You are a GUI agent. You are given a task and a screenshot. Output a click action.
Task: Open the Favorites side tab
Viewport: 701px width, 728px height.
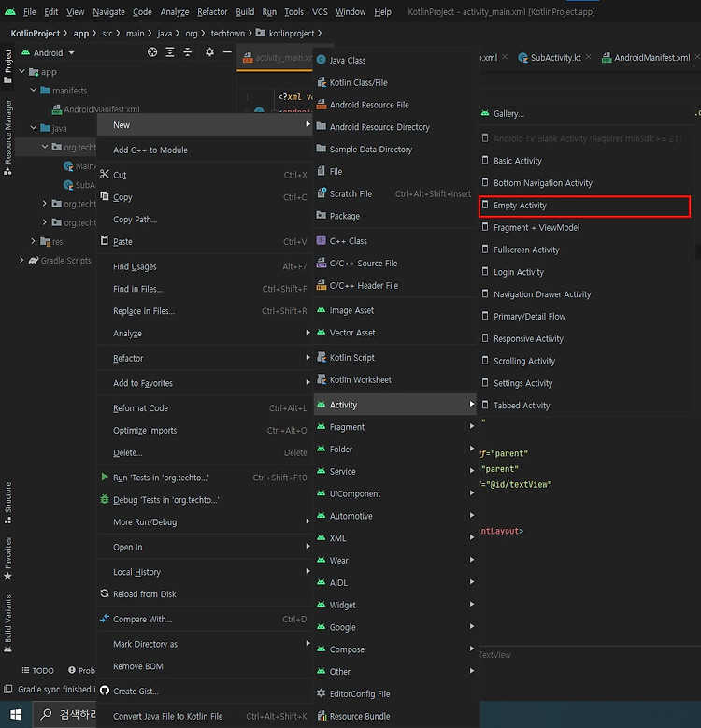click(7, 559)
